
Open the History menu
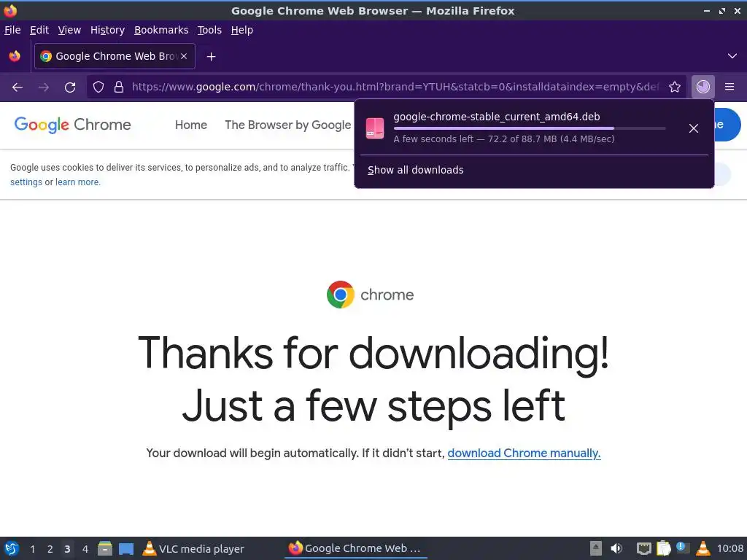pyautogui.click(x=108, y=30)
